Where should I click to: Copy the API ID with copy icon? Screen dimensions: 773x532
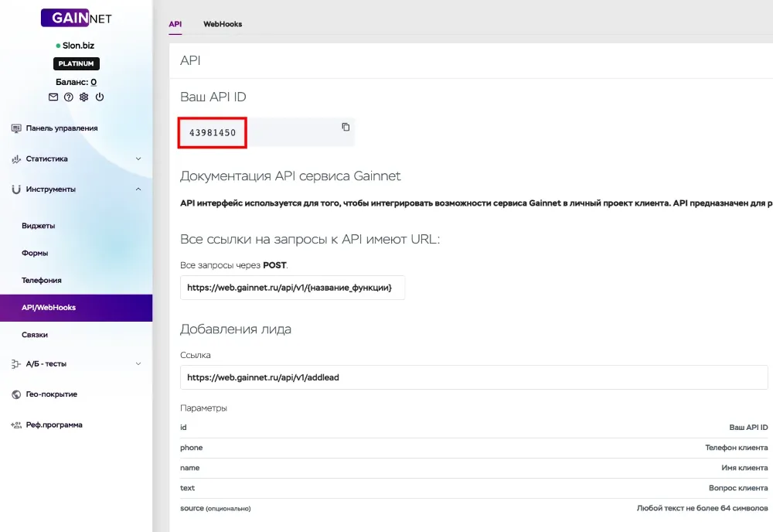(346, 127)
